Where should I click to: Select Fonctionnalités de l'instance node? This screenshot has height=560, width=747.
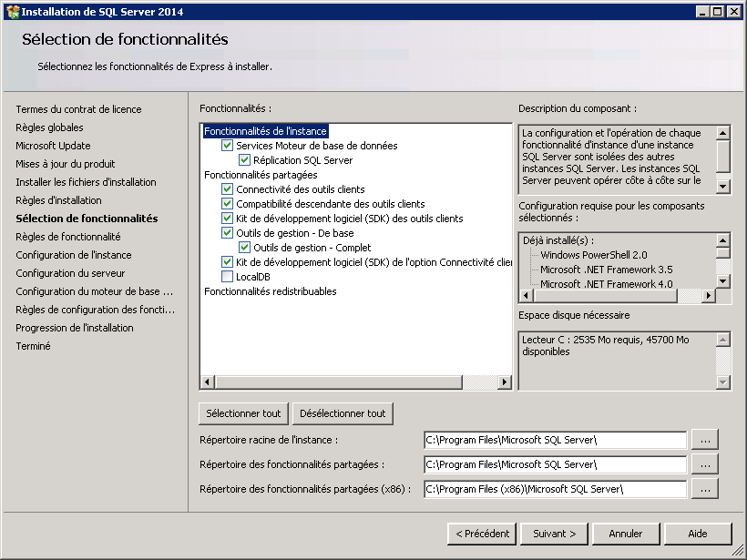(x=265, y=131)
